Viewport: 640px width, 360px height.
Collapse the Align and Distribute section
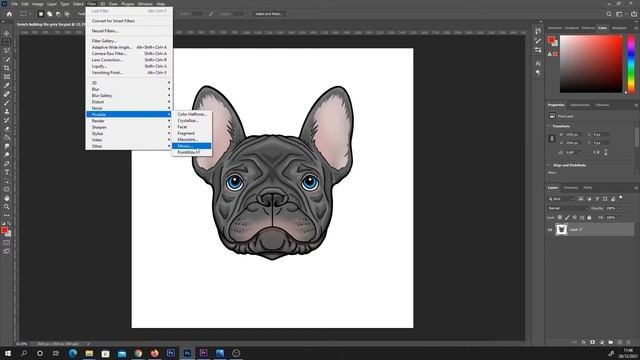pyautogui.click(x=549, y=165)
